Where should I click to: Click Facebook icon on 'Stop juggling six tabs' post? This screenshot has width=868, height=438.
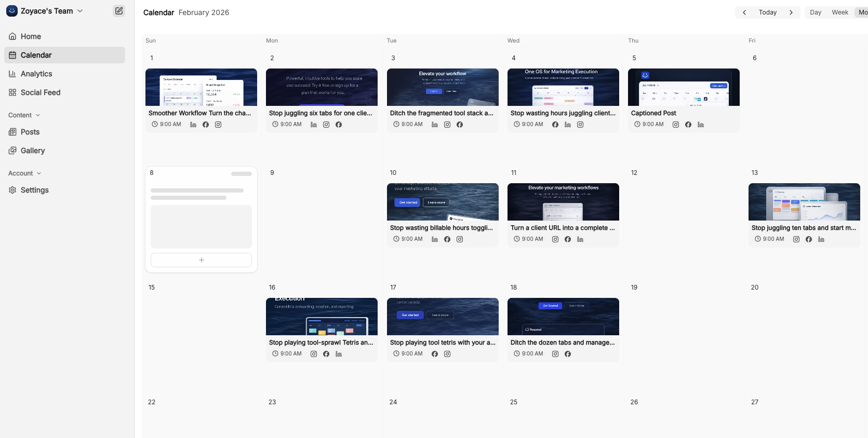[339, 125]
